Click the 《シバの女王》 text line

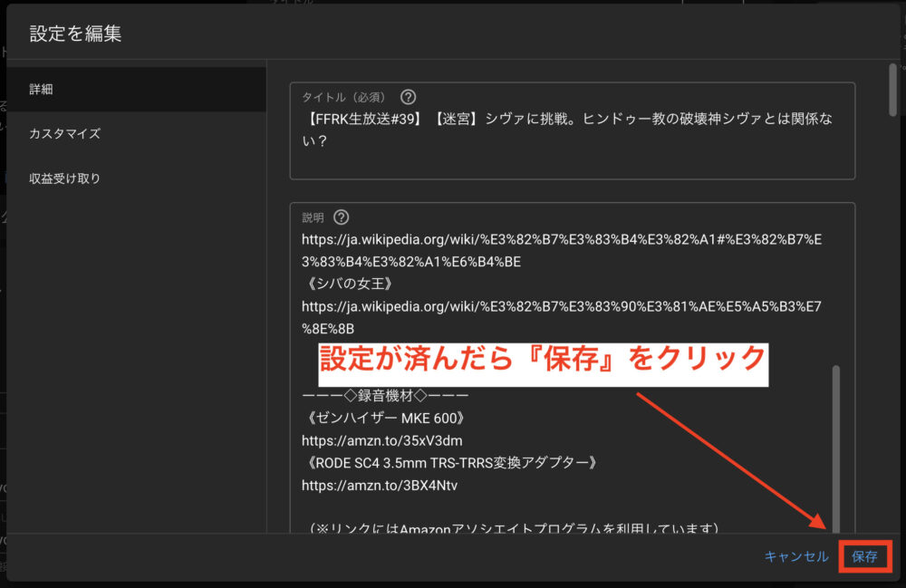(x=350, y=284)
